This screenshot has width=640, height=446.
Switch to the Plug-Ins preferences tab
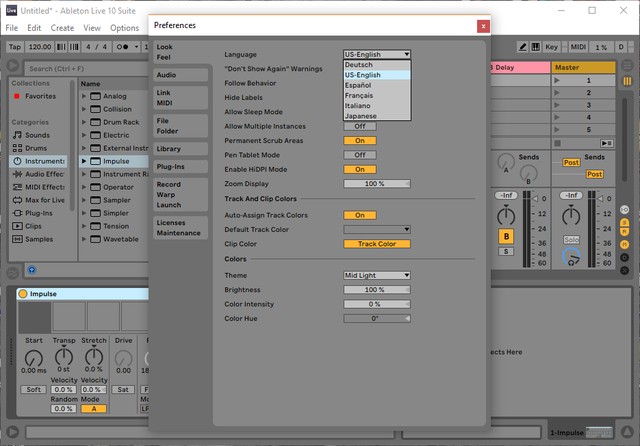click(170, 166)
